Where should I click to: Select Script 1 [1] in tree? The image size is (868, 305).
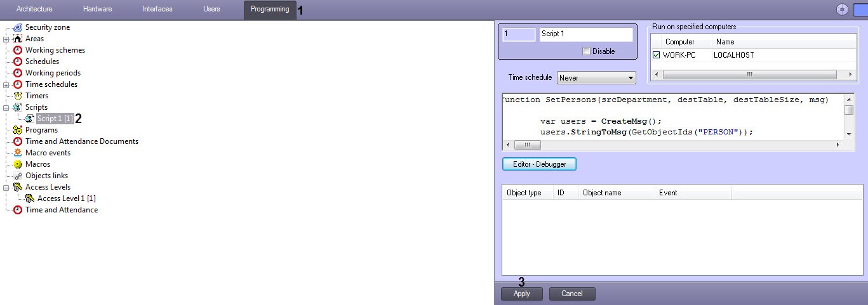click(x=55, y=119)
